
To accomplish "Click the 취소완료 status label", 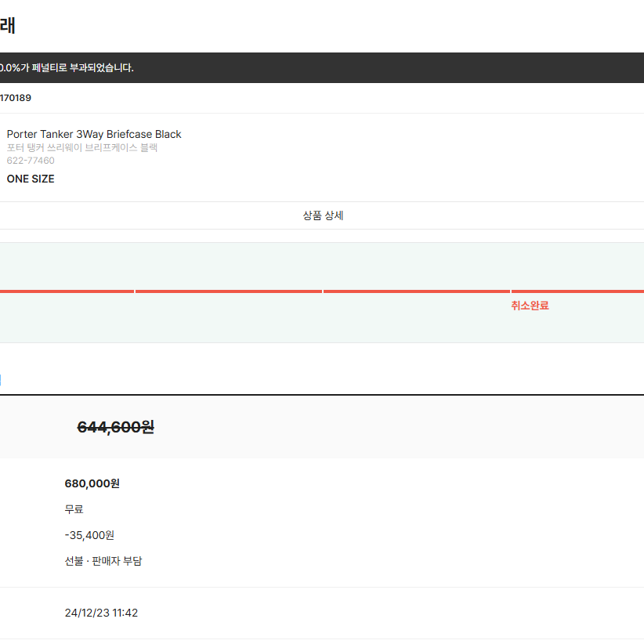I will [530, 306].
